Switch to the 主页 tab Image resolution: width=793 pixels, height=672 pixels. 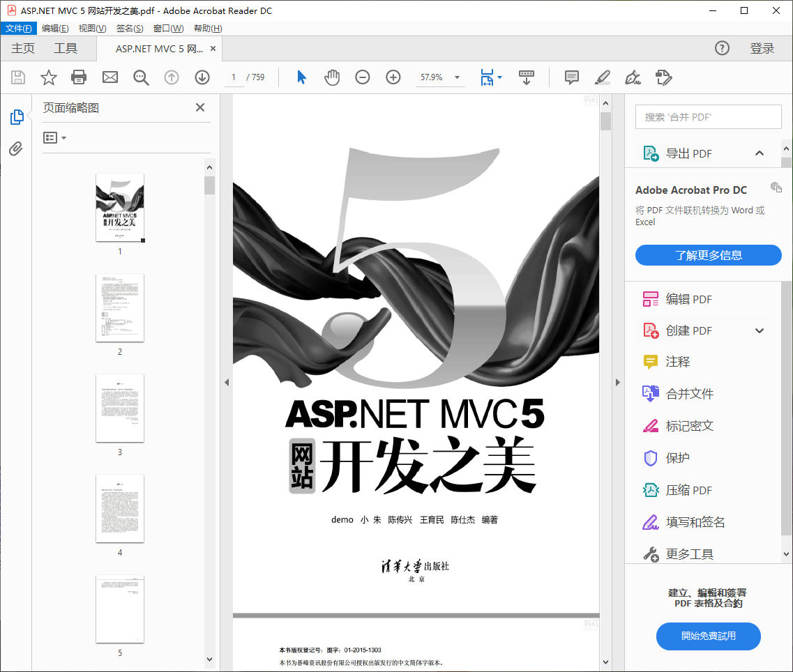(x=23, y=49)
